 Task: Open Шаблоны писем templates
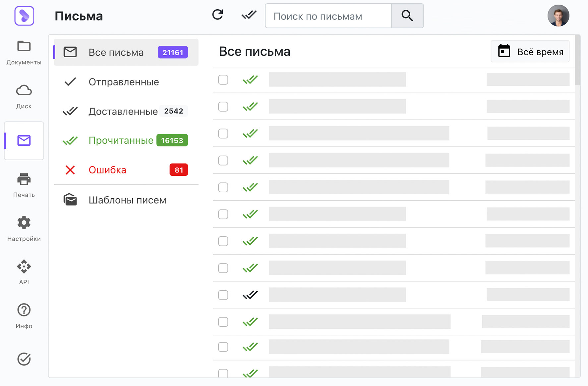[x=126, y=200]
